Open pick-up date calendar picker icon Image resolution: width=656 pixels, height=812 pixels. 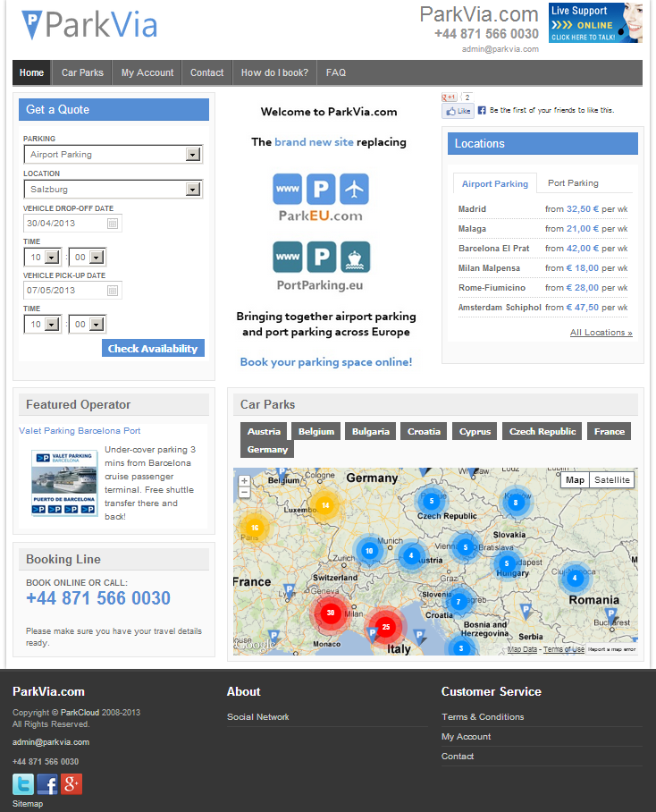coord(113,291)
